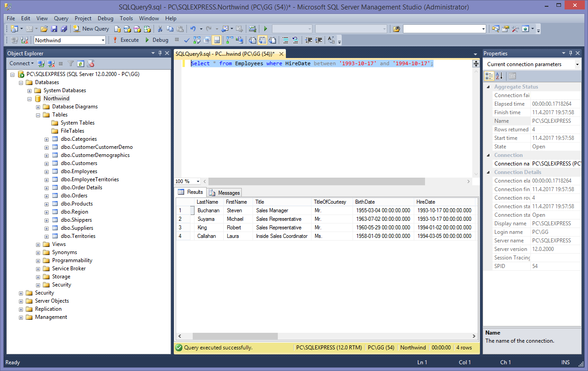Click the Cut scissors icon
The image size is (588, 371).
click(x=160, y=29)
